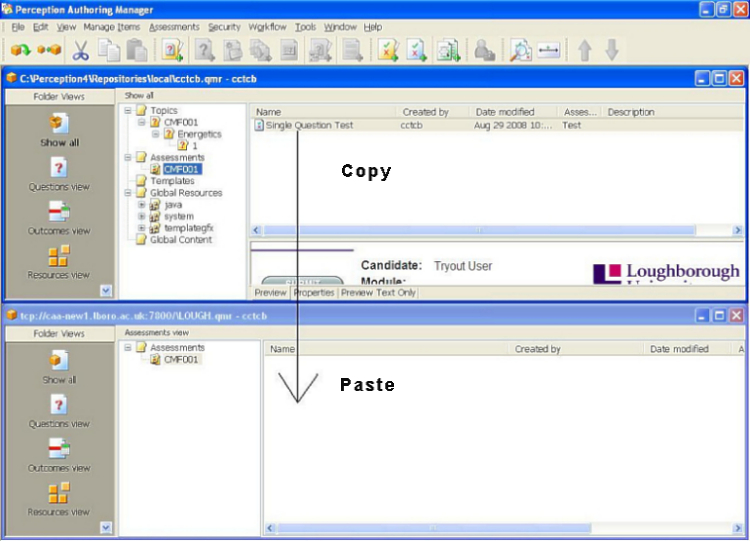Open Resources view in bottom repository panel
Image resolution: width=750 pixels, height=541 pixels.
pyautogui.click(x=59, y=498)
